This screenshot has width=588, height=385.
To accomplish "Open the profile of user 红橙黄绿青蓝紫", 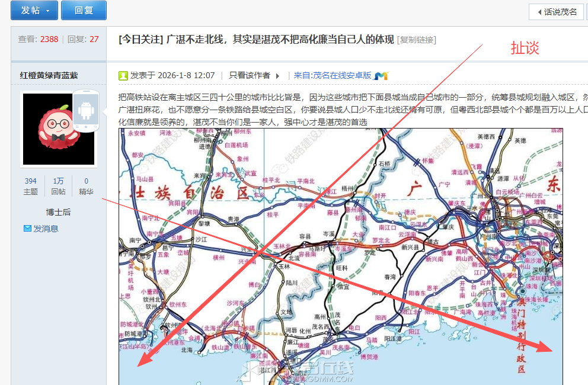I will [x=49, y=75].
